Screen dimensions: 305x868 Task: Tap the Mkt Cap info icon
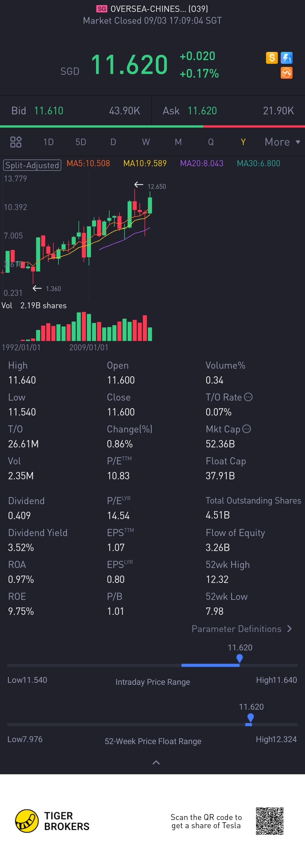click(x=247, y=428)
